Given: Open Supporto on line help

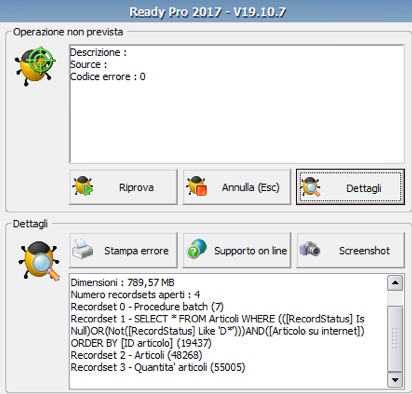Looking at the screenshot, I should pyautogui.click(x=237, y=250).
